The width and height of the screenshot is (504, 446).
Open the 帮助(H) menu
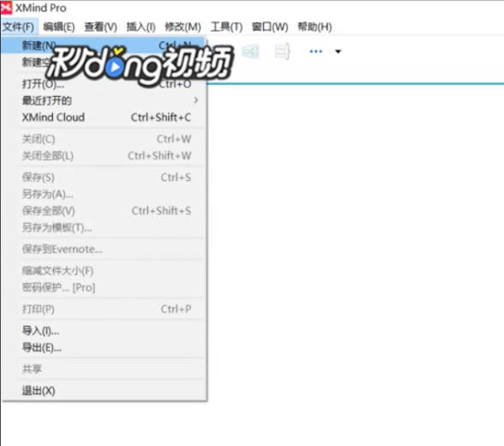[315, 27]
